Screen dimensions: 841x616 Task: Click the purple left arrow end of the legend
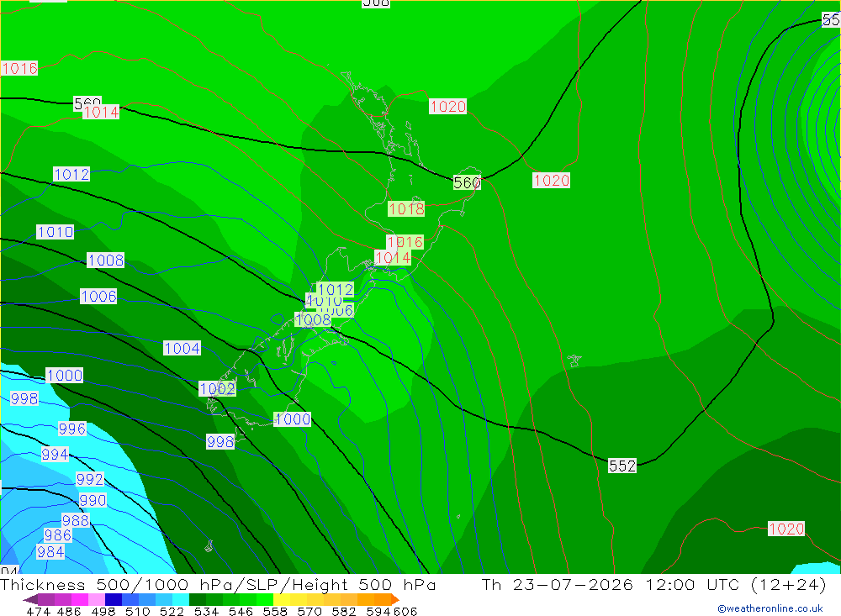[30, 599]
